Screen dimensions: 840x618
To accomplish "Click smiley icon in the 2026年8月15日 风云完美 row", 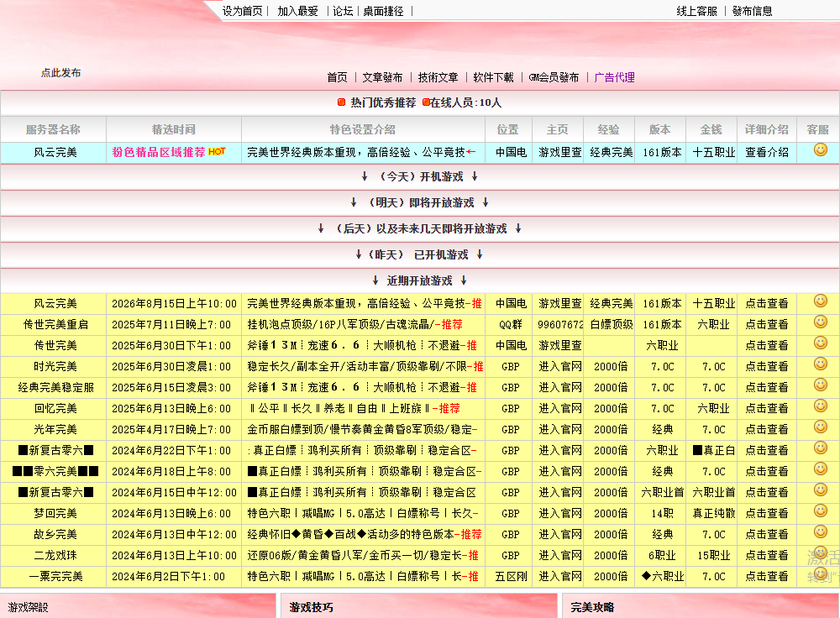I will coord(820,301).
